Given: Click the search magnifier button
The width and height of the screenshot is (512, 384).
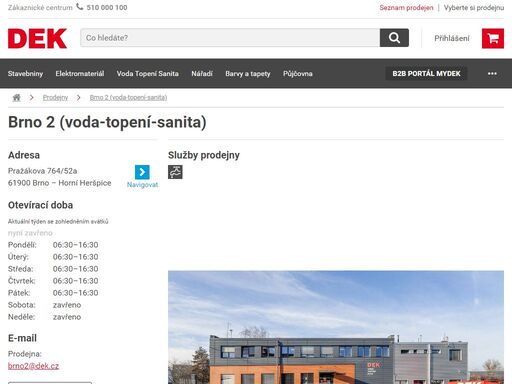Looking at the screenshot, I should pyautogui.click(x=394, y=38).
